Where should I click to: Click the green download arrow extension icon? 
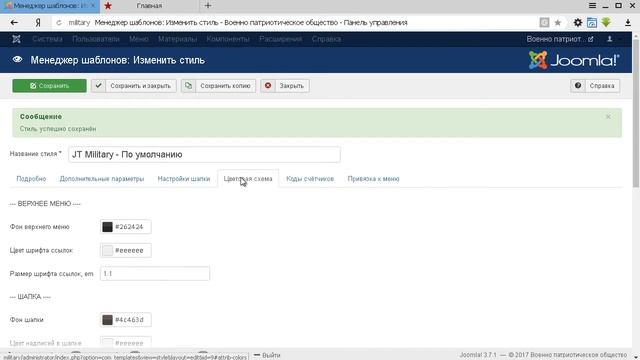(606, 22)
